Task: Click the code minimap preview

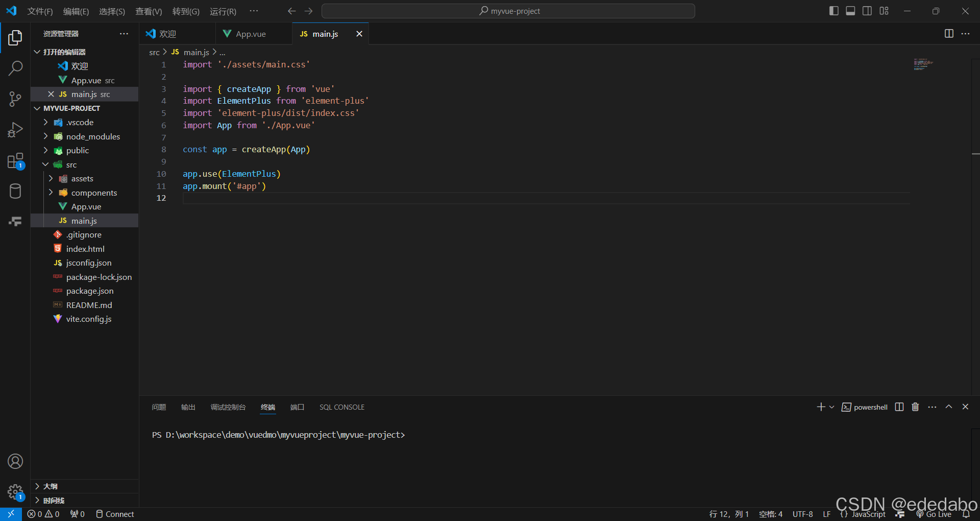Action: [923, 64]
